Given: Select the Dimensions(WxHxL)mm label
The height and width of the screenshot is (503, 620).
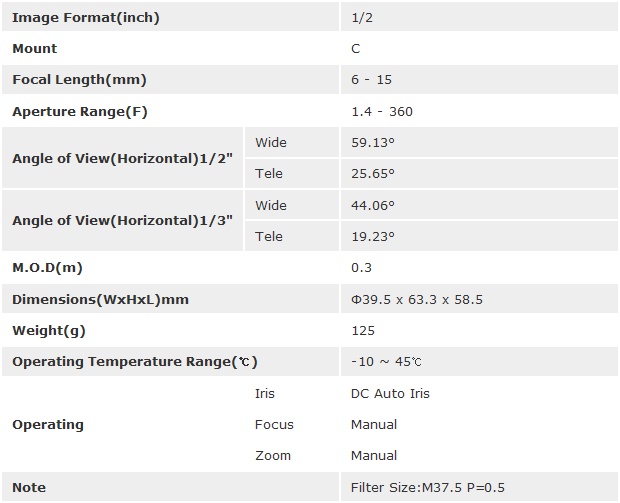Looking at the screenshot, I should (100, 299).
